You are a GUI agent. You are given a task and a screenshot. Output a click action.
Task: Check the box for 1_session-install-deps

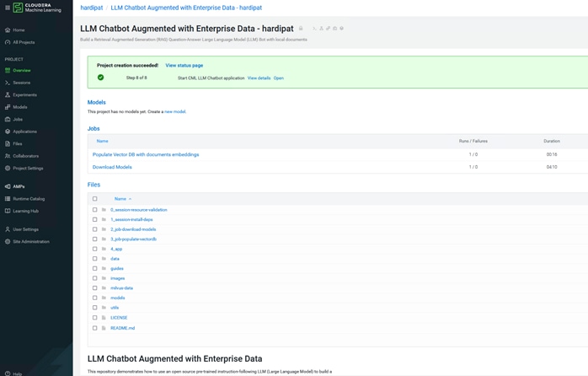click(95, 219)
